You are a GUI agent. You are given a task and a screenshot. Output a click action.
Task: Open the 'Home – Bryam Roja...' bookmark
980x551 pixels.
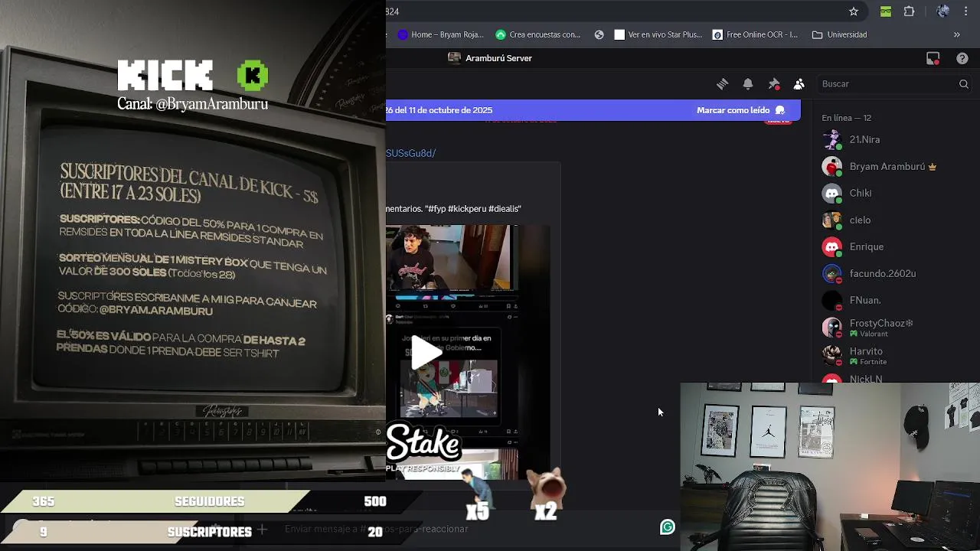pyautogui.click(x=441, y=34)
